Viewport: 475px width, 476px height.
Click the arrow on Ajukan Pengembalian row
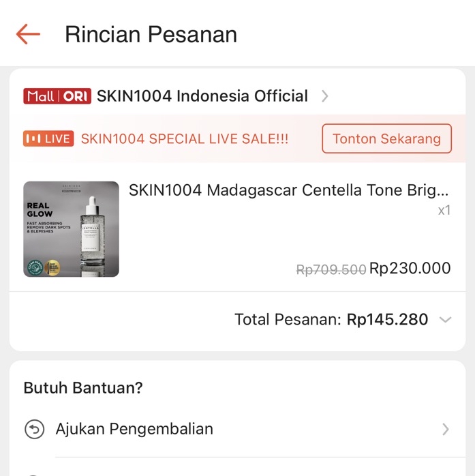click(446, 429)
